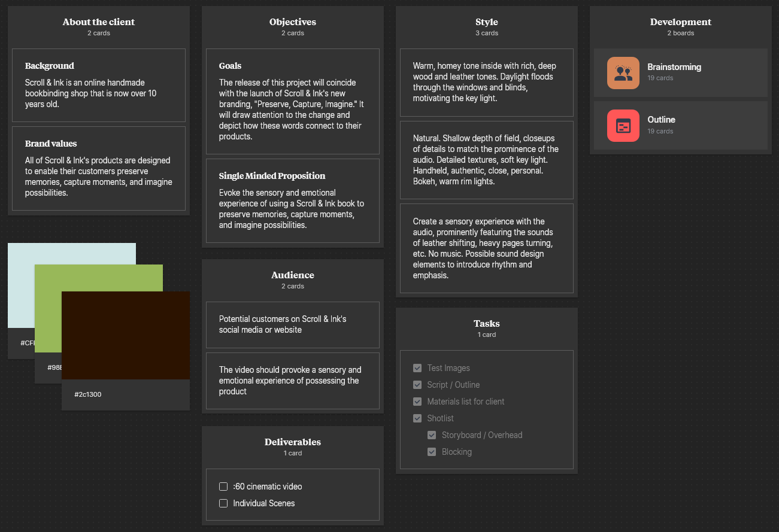Click the 1 card count under Deliverables
This screenshot has height=532, width=779.
[x=293, y=454]
